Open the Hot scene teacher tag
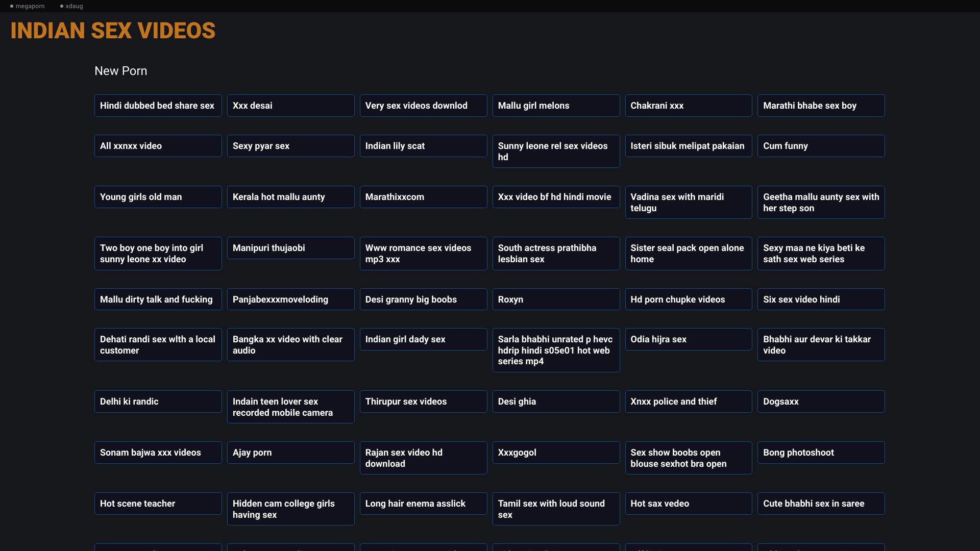This screenshot has width=980, height=551. pos(158,504)
